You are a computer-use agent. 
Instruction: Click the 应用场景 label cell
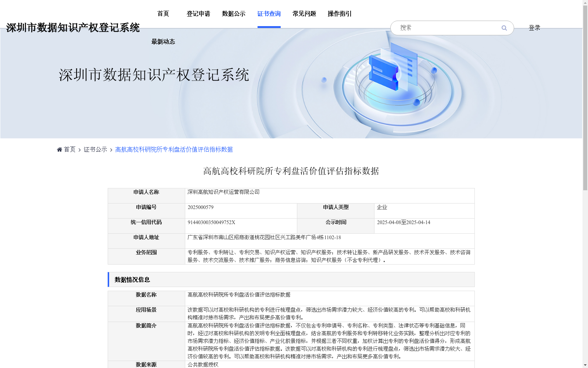click(x=146, y=314)
